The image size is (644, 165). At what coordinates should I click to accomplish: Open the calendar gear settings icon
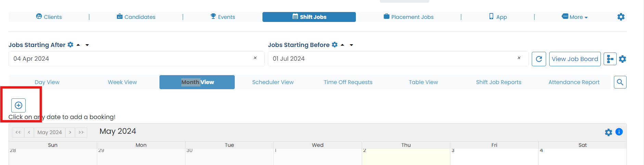pos(608,132)
